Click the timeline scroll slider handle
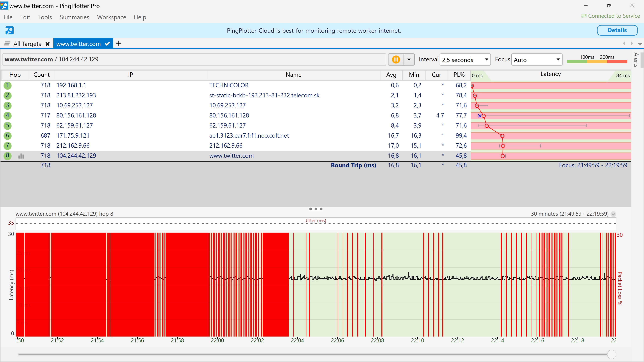This screenshot has height=362, width=644. (x=611, y=354)
